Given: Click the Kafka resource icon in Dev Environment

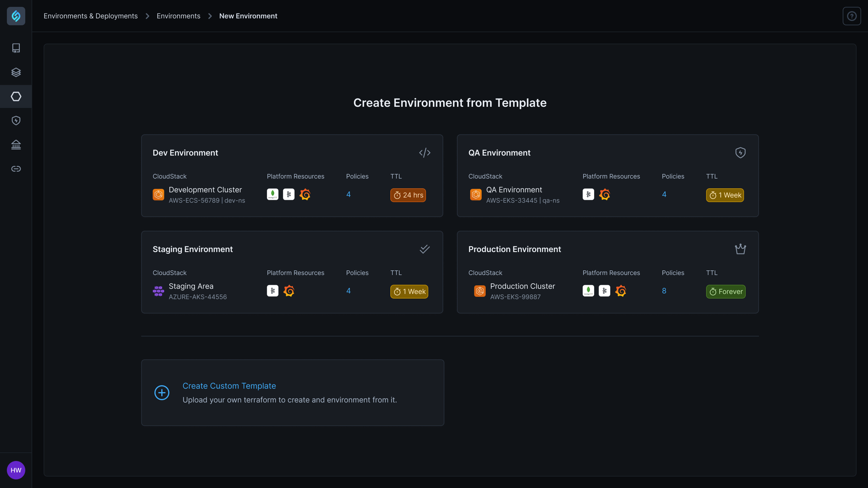Looking at the screenshot, I should pos(289,194).
